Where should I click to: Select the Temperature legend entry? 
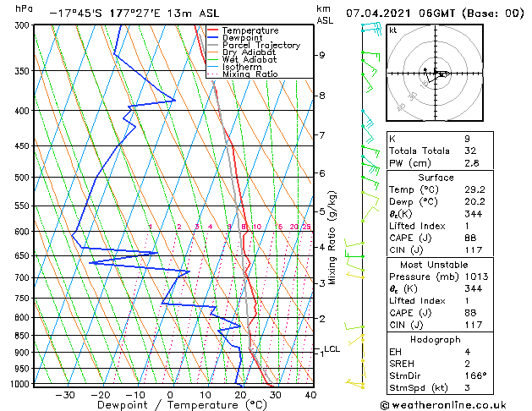click(x=243, y=30)
